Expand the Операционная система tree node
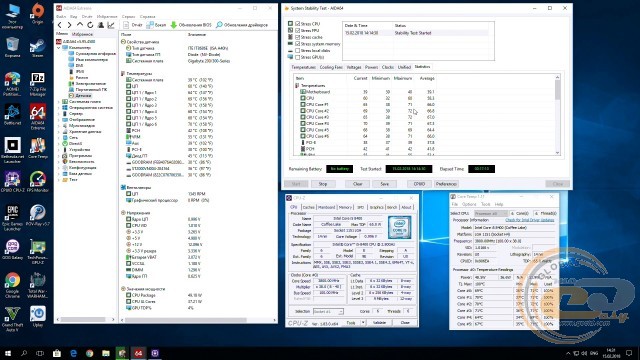 pos(59,108)
